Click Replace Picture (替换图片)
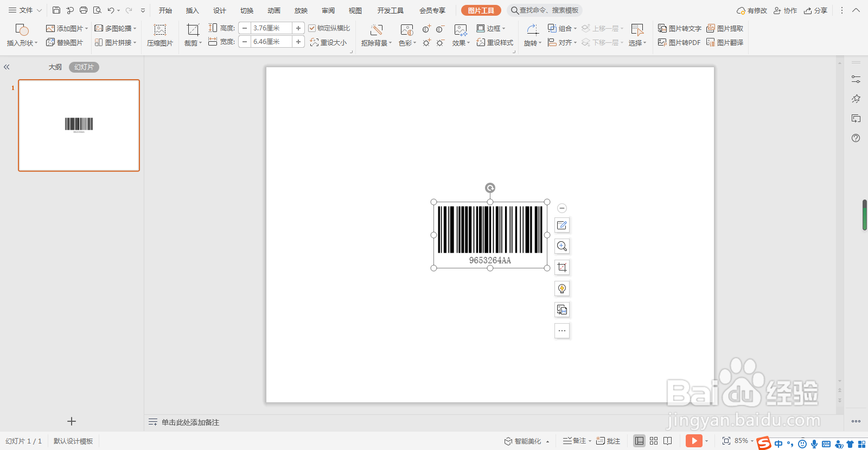868x450 pixels. (x=65, y=42)
